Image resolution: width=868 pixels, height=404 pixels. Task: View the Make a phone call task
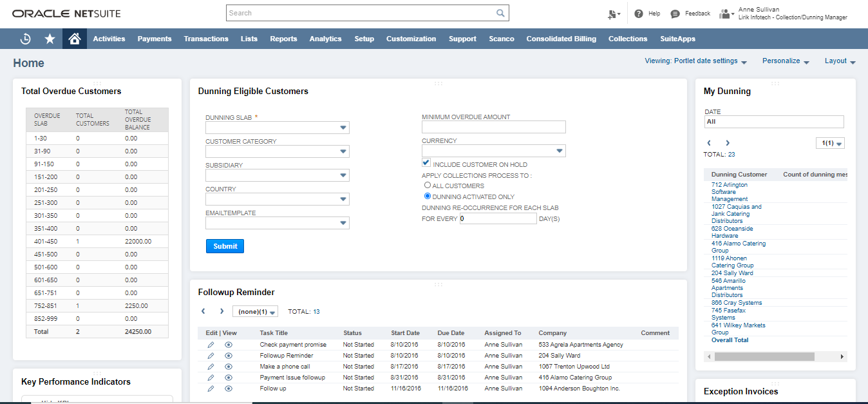(x=229, y=367)
